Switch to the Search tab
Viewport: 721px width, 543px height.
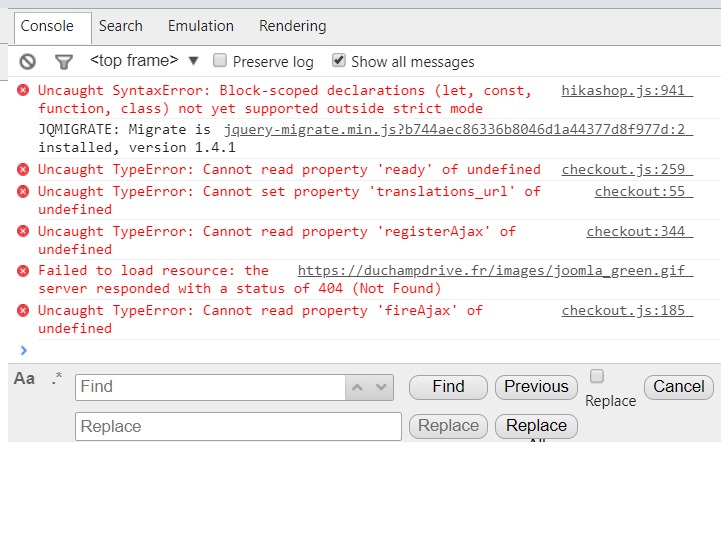point(121,26)
